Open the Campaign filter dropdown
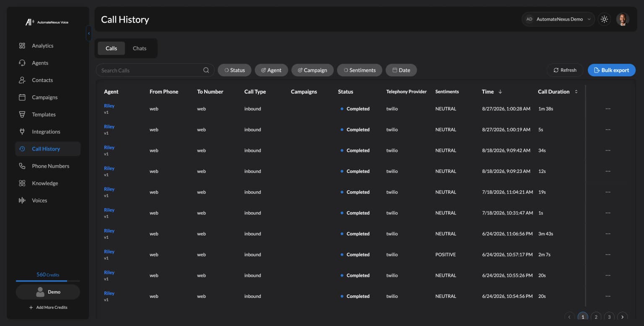The width and height of the screenshot is (644, 326). pyautogui.click(x=312, y=70)
